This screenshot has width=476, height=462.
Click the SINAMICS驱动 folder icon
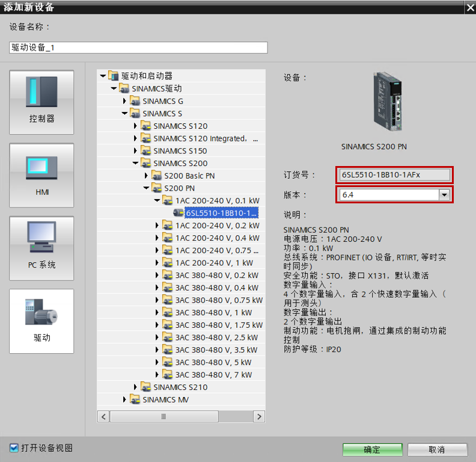(124, 88)
